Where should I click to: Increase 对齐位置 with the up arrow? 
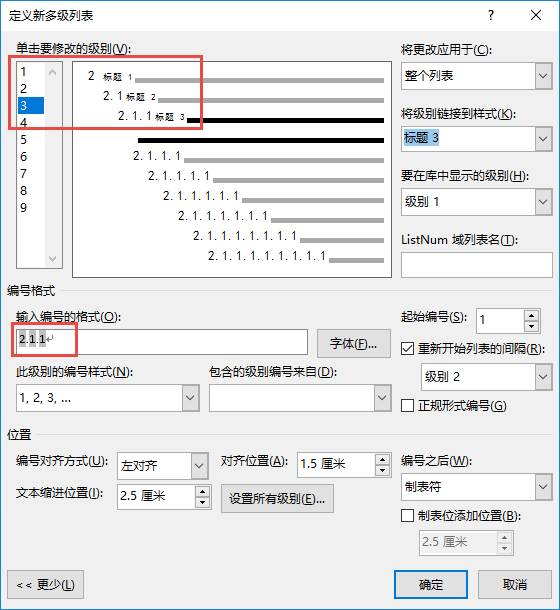click(383, 459)
